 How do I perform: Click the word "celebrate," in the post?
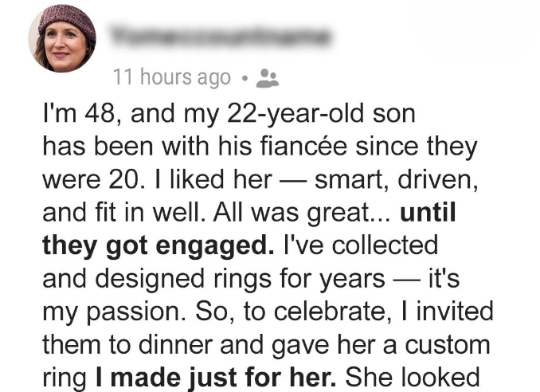point(334,312)
